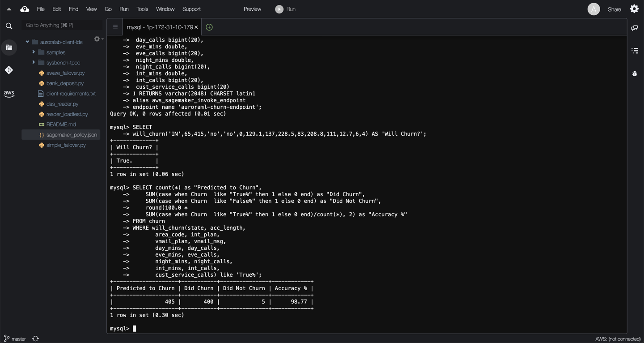Screen dimensions: 644x343
Task: Click the search magnifier icon
Action: 8,26
